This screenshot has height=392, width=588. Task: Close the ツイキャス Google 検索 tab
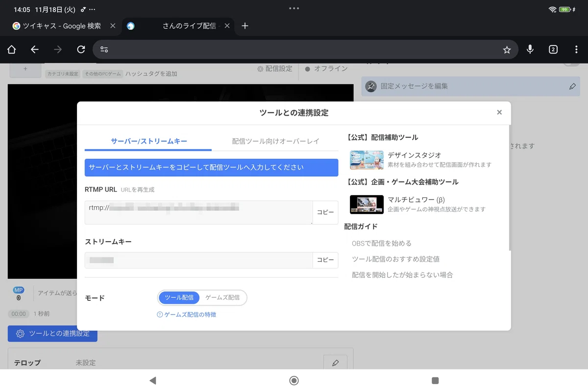[x=113, y=26]
